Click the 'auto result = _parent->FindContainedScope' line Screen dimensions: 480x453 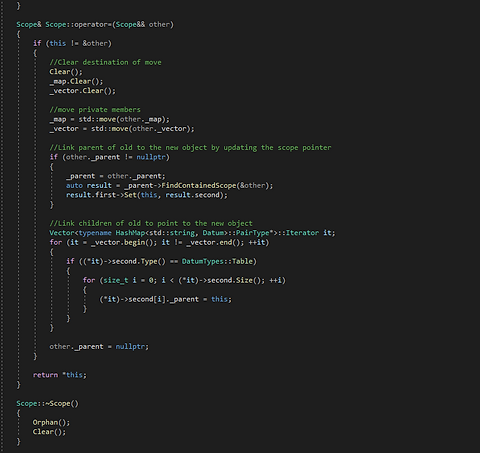coord(169,185)
